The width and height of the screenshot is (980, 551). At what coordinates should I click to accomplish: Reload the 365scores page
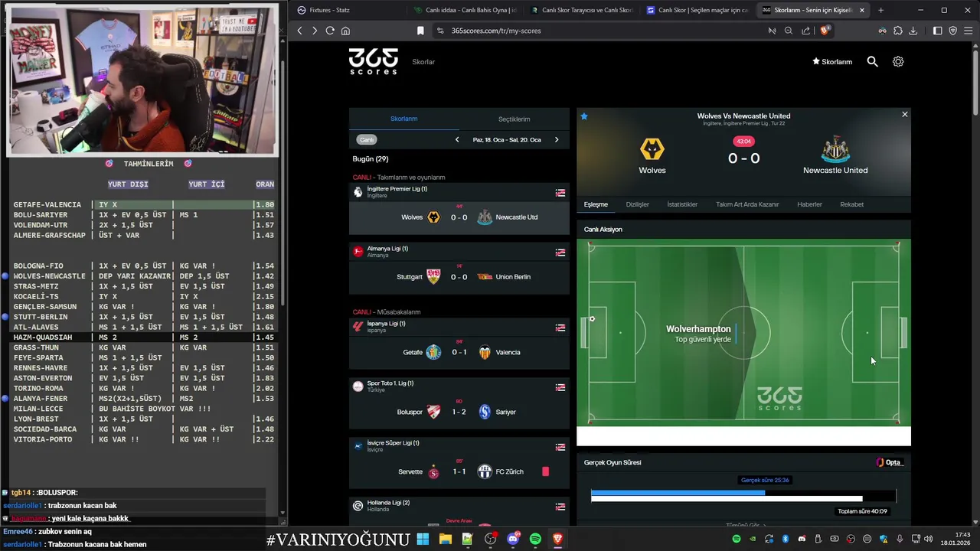(330, 31)
